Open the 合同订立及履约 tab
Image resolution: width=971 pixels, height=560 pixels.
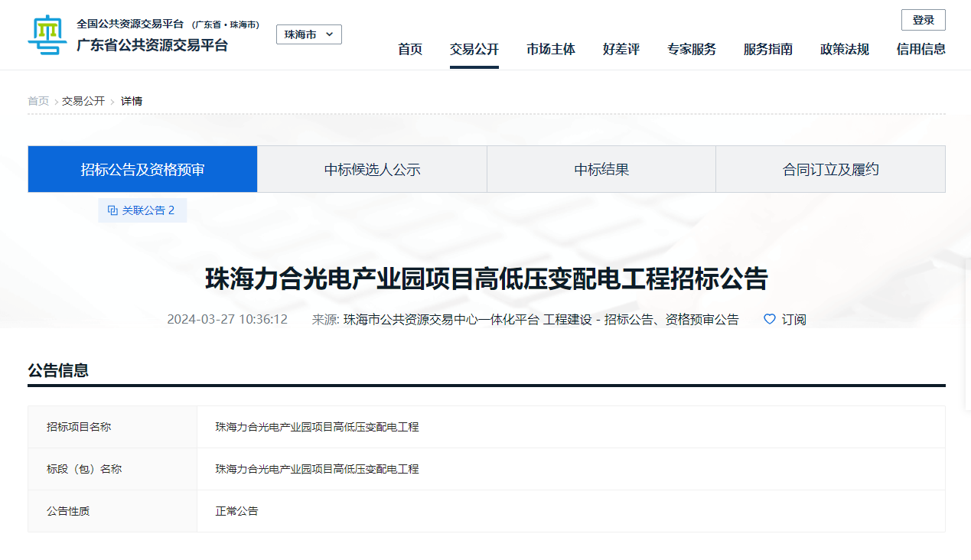[x=830, y=169]
